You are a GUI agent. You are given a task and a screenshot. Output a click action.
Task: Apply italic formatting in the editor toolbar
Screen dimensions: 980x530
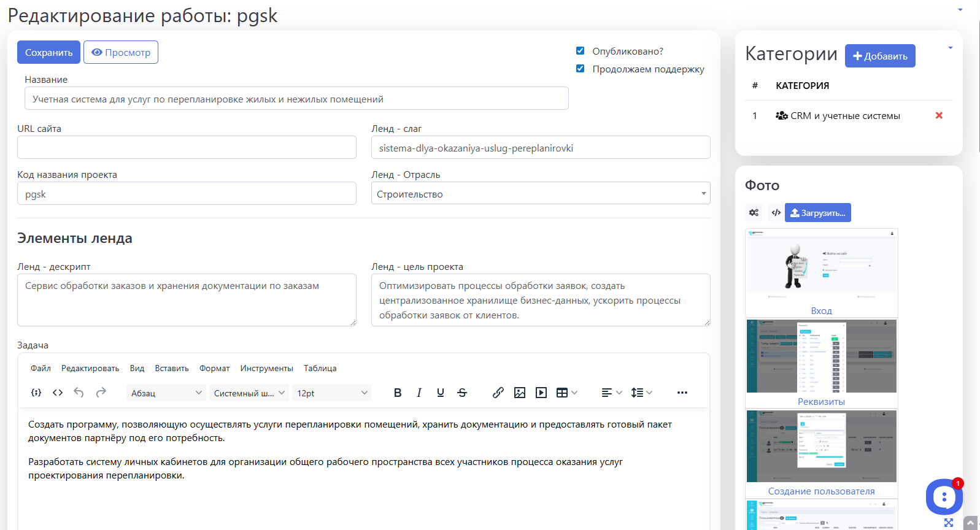419,393
